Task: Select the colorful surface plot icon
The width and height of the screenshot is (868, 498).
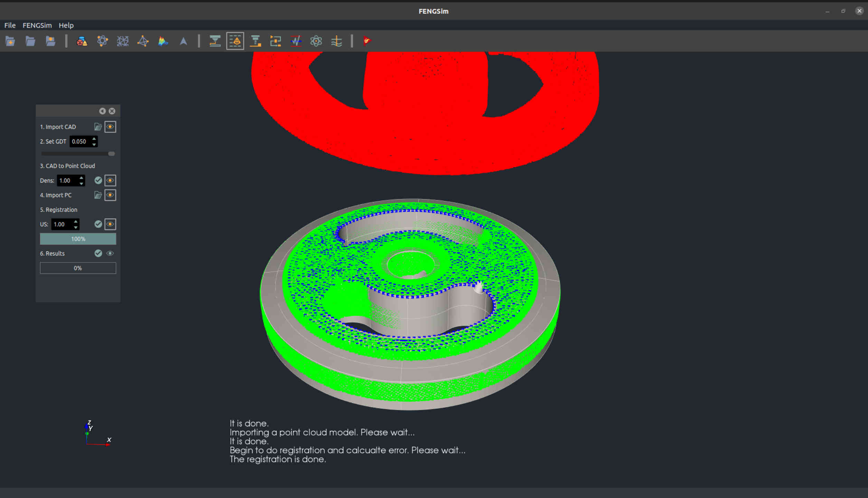Action: [163, 41]
